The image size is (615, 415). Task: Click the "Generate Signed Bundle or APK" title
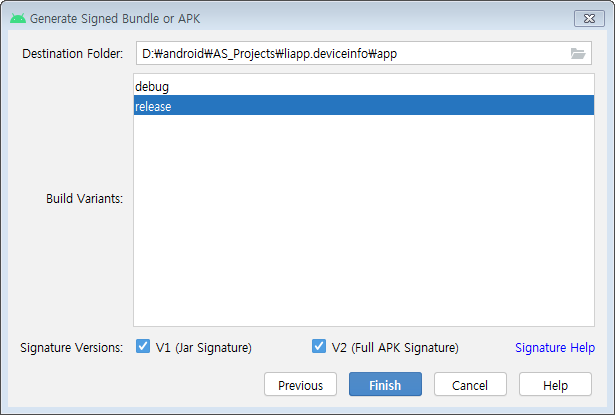[x=115, y=19]
